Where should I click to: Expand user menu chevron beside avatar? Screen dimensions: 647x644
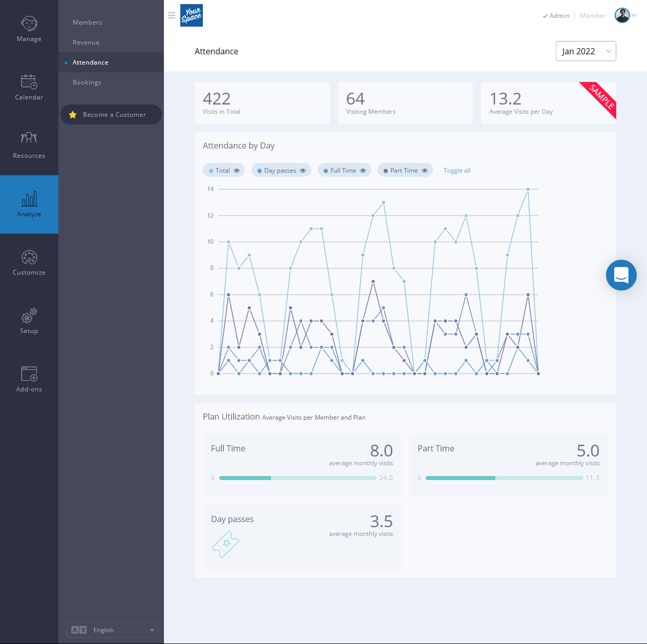[634, 15]
